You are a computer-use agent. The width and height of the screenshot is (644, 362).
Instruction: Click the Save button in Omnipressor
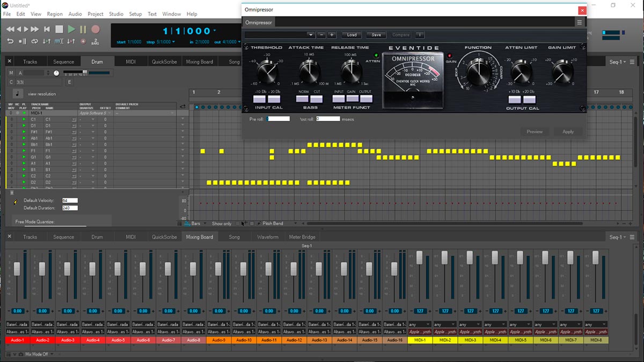[x=376, y=35]
